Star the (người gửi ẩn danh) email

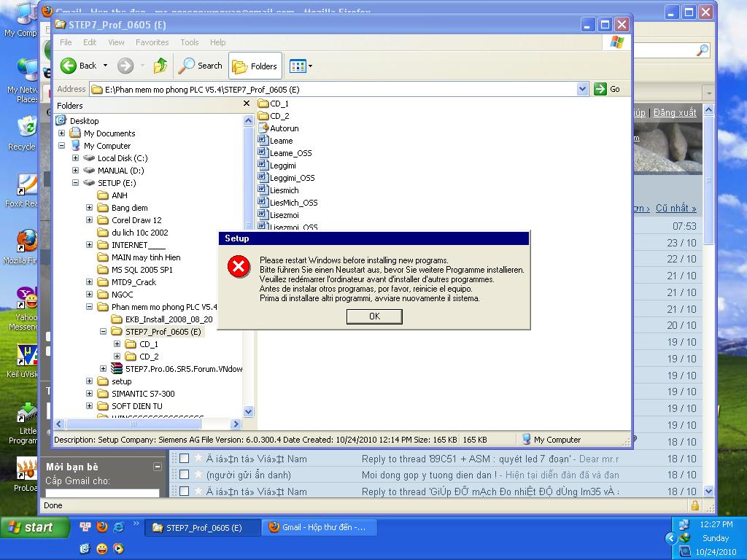(198, 474)
